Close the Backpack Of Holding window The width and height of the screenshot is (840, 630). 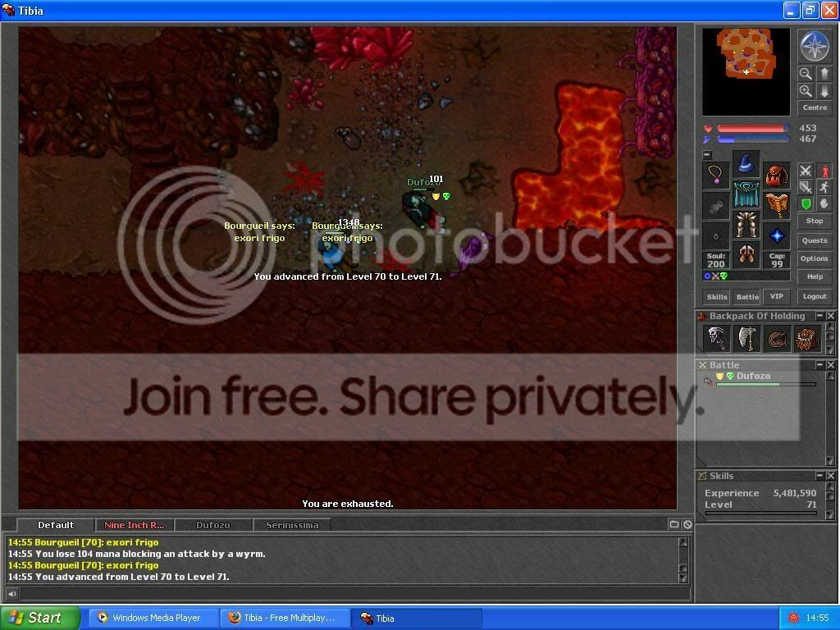click(830, 316)
